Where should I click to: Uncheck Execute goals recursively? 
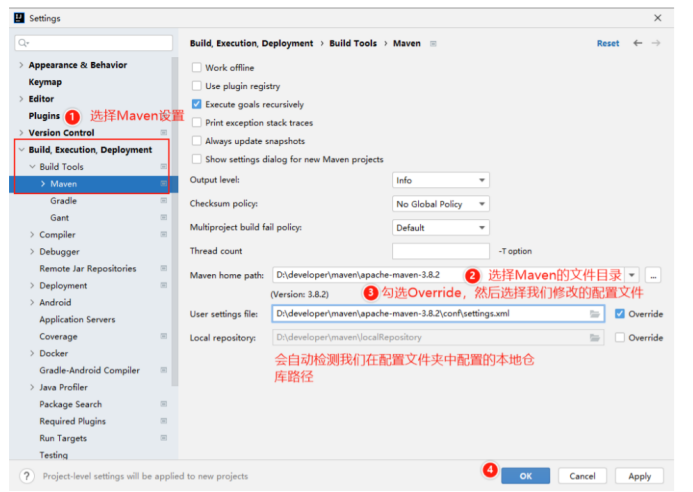[x=197, y=104]
